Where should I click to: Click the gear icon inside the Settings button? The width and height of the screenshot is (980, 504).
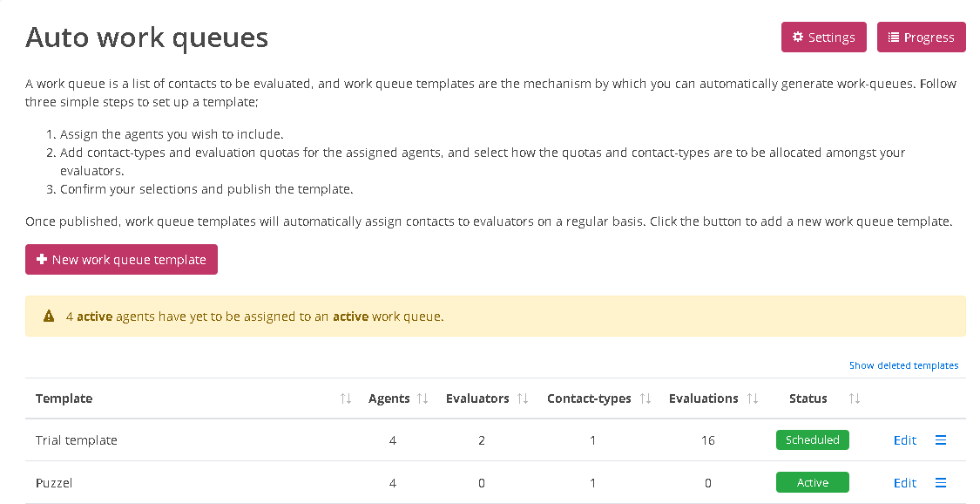(797, 37)
